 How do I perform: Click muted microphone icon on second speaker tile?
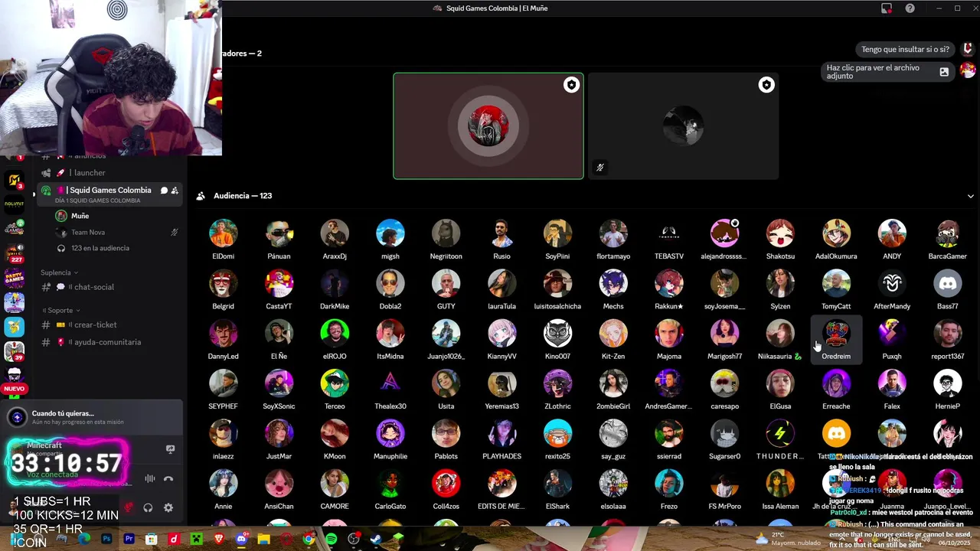point(600,167)
